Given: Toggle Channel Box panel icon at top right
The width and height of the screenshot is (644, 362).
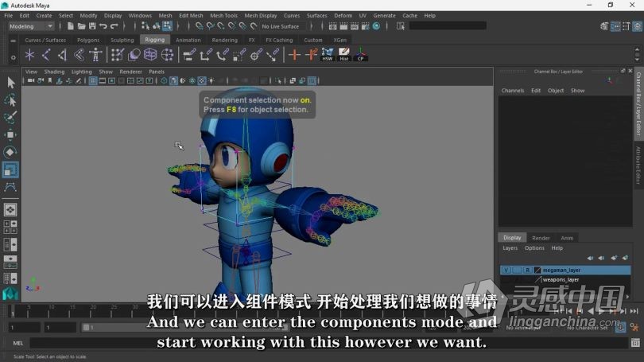Looking at the screenshot, I should click(x=638, y=26).
